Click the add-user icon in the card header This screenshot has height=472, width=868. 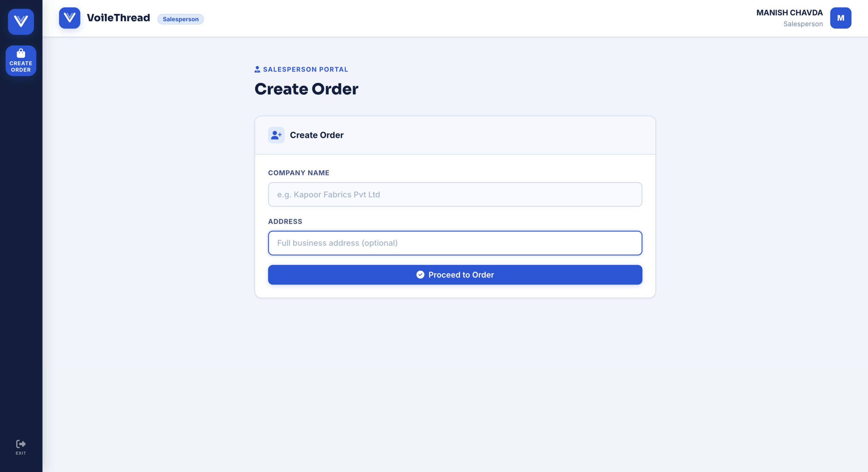tap(276, 135)
